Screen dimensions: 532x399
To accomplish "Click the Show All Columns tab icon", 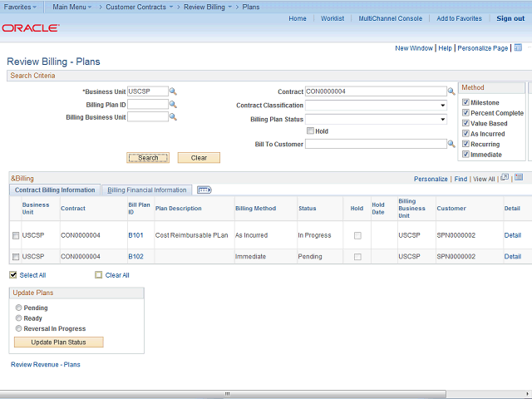I will pos(204,190).
